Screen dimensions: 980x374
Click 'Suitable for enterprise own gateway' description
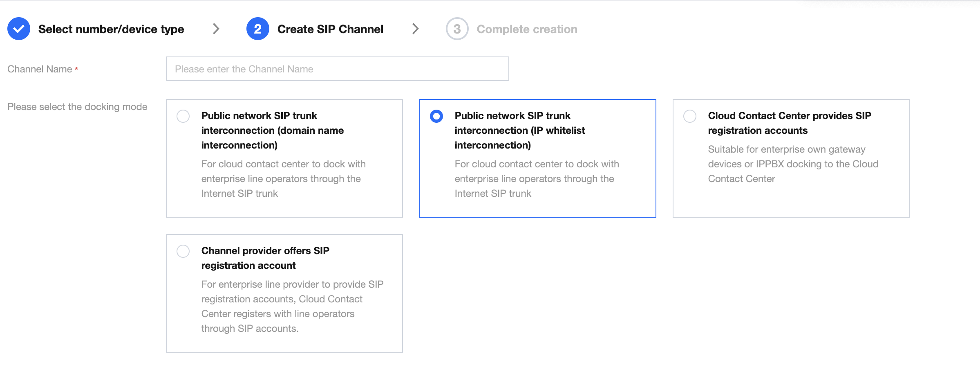point(793,164)
